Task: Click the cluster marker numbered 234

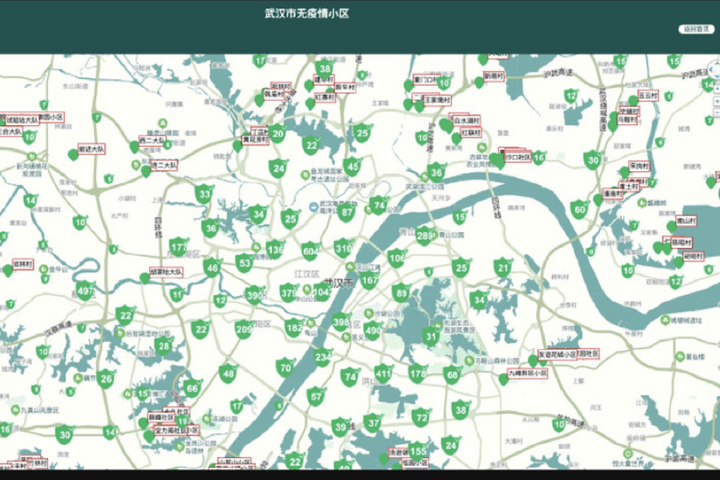Action: pyautogui.click(x=322, y=357)
